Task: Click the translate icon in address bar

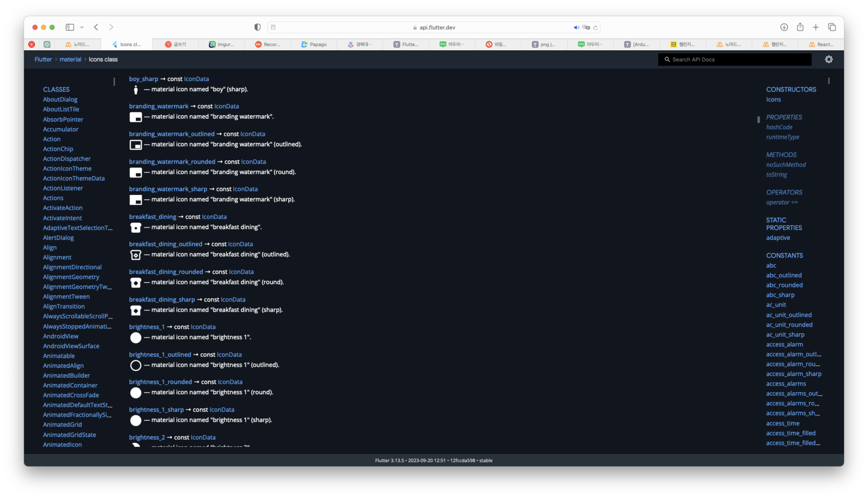Action: click(586, 27)
